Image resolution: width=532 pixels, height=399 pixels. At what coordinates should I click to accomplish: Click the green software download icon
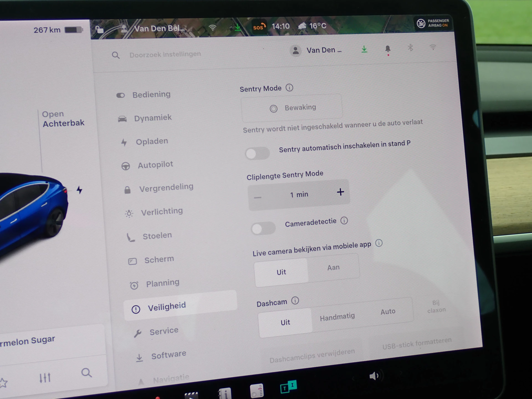[x=364, y=49]
